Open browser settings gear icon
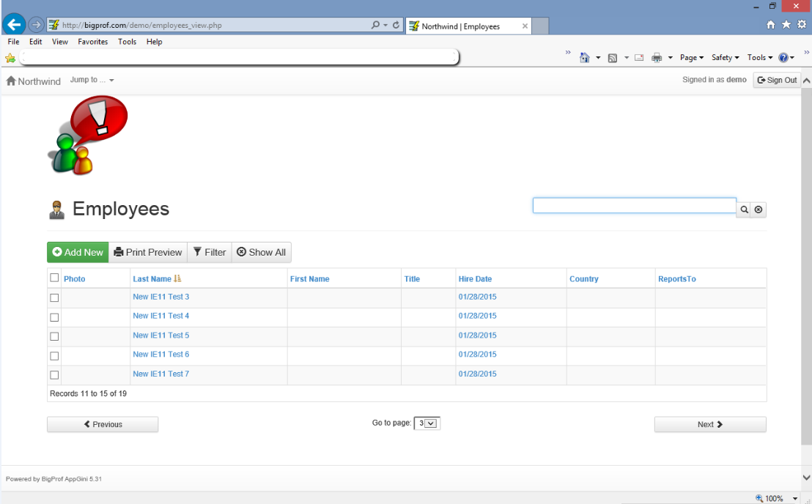 pyautogui.click(x=802, y=24)
